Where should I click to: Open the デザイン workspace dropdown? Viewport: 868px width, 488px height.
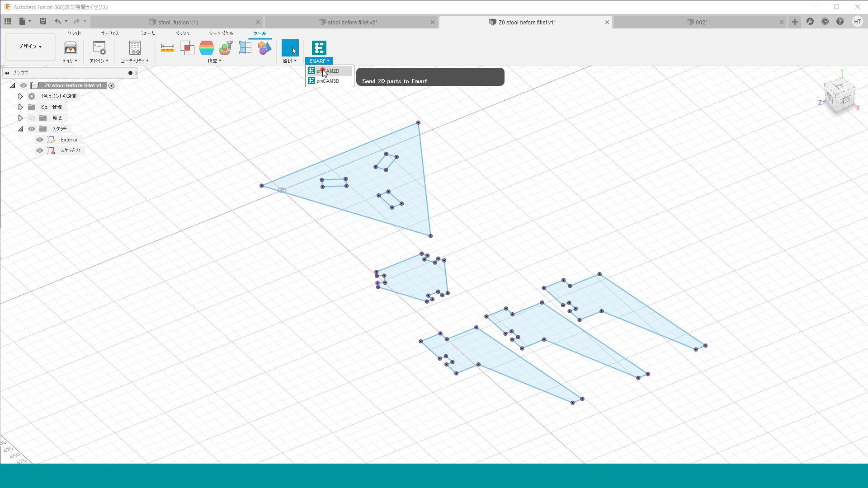[x=30, y=47]
